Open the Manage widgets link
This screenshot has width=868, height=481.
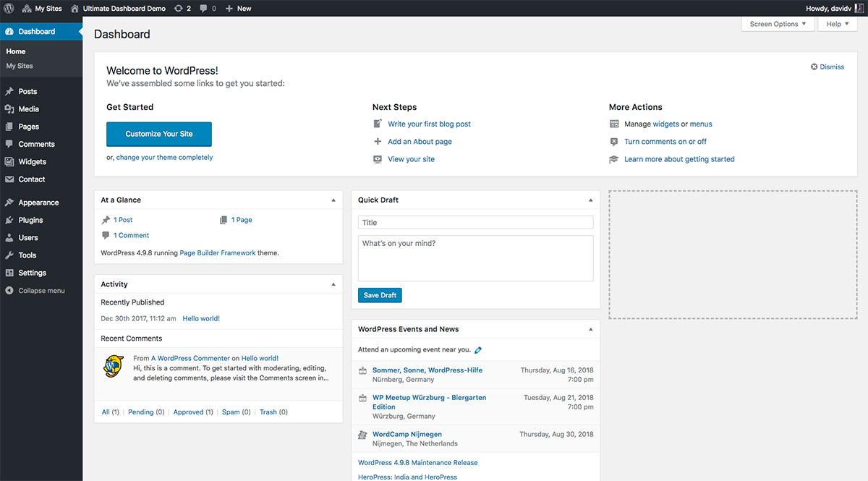[x=666, y=124]
